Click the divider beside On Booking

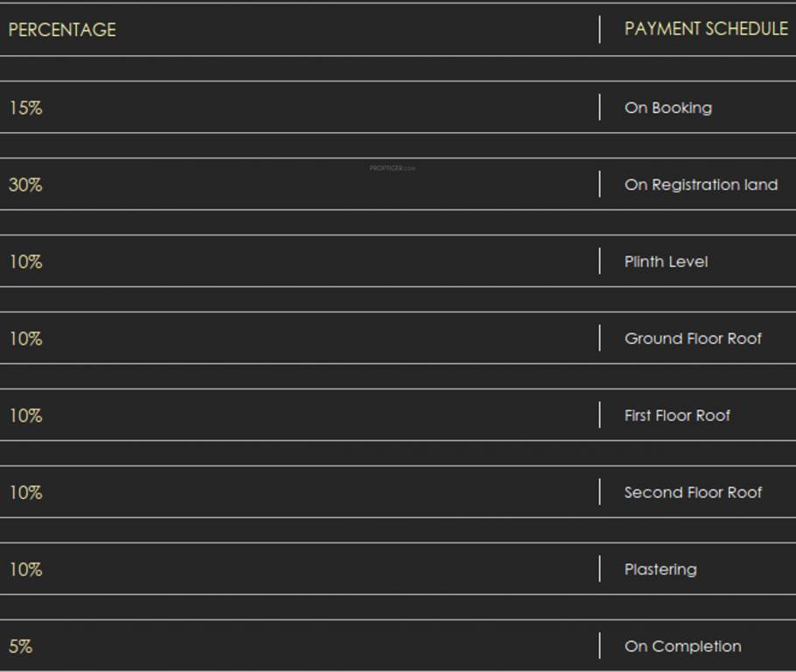pos(601,108)
